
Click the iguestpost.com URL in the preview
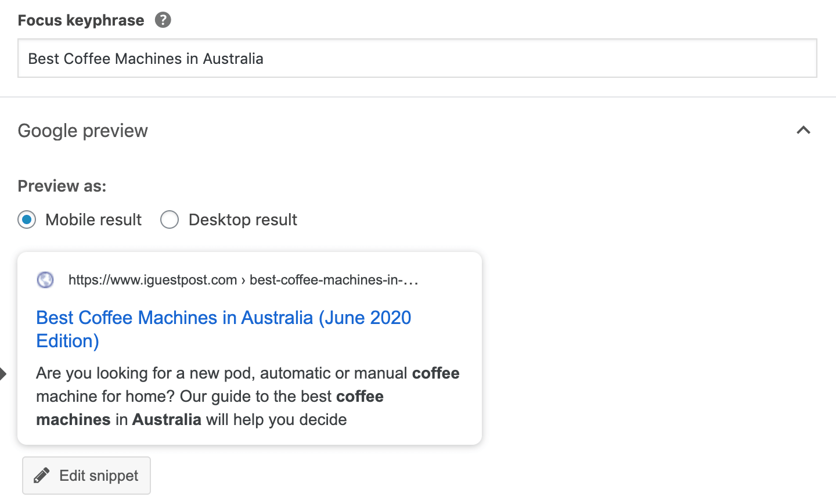[x=153, y=280]
